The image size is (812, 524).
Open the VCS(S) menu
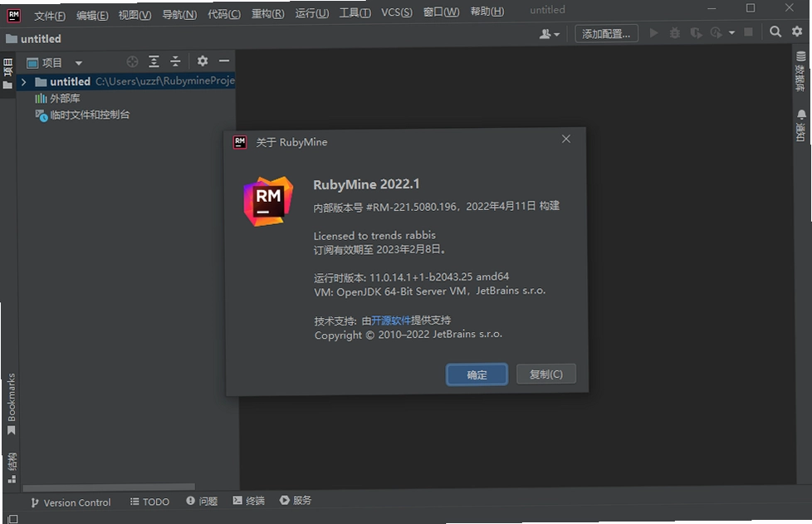tap(397, 12)
